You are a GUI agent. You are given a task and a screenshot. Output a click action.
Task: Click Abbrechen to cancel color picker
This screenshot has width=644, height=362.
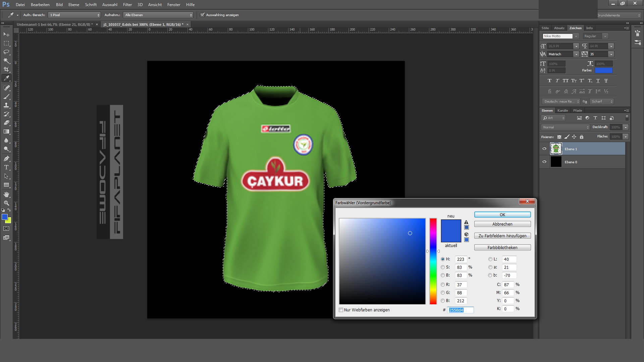coord(502,224)
